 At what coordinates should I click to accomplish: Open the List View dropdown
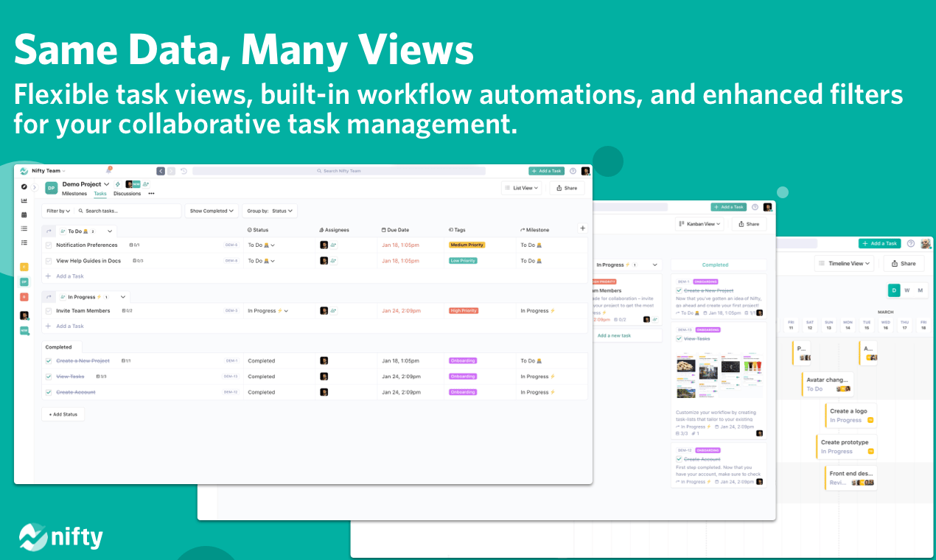point(522,188)
